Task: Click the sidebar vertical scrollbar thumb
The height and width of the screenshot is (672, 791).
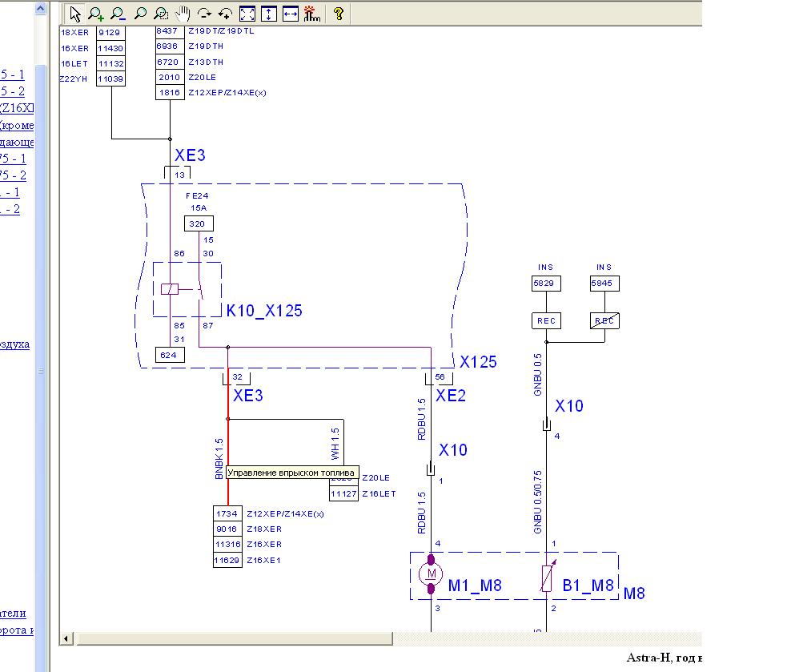Action: coord(40,371)
